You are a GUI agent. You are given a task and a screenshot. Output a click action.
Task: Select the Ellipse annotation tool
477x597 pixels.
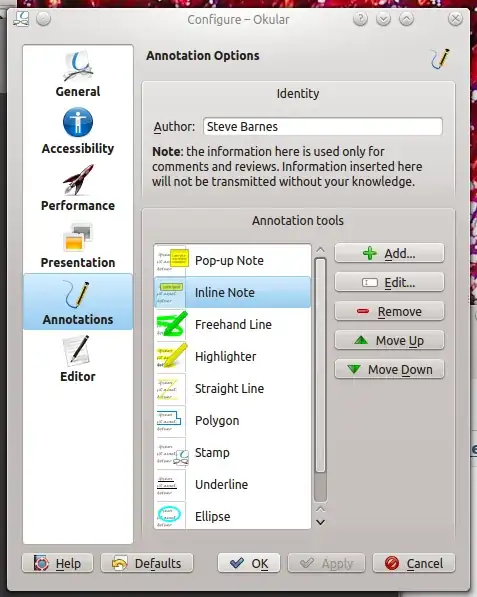click(x=232, y=515)
